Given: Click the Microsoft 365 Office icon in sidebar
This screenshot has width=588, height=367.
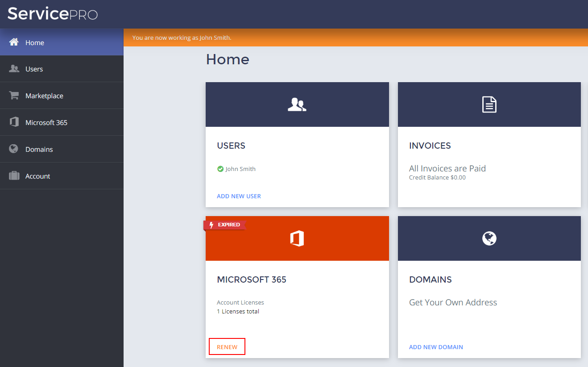Looking at the screenshot, I should [14, 122].
